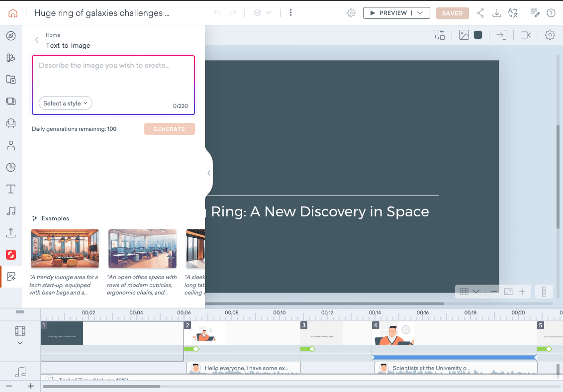This screenshot has height=392, width=563.
Task: Click the project title text
Action: point(101,13)
